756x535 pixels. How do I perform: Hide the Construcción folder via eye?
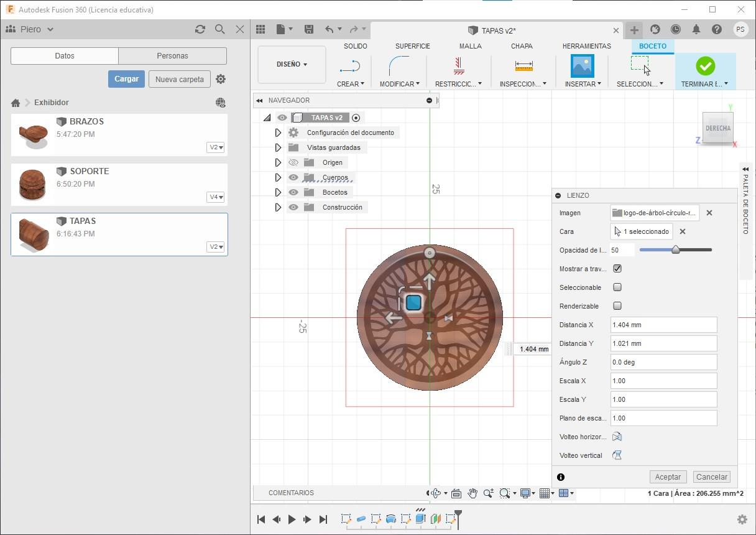(293, 207)
